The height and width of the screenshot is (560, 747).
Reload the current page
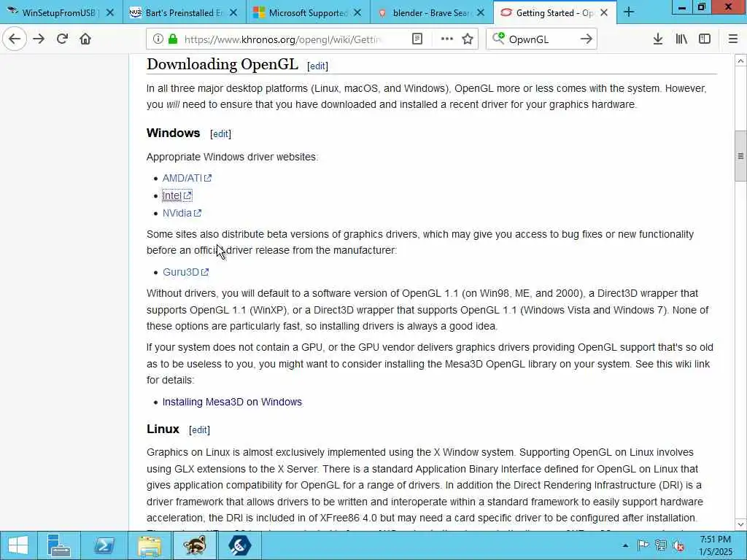pos(62,39)
